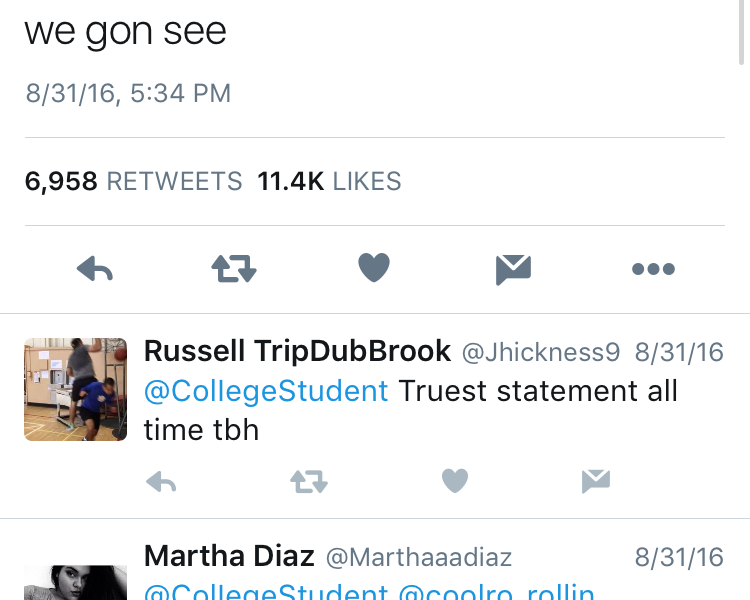Image resolution: width=750 pixels, height=600 pixels.
Task: Reply to Russell TripDubBrook's tweet
Action: (x=161, y=483)
